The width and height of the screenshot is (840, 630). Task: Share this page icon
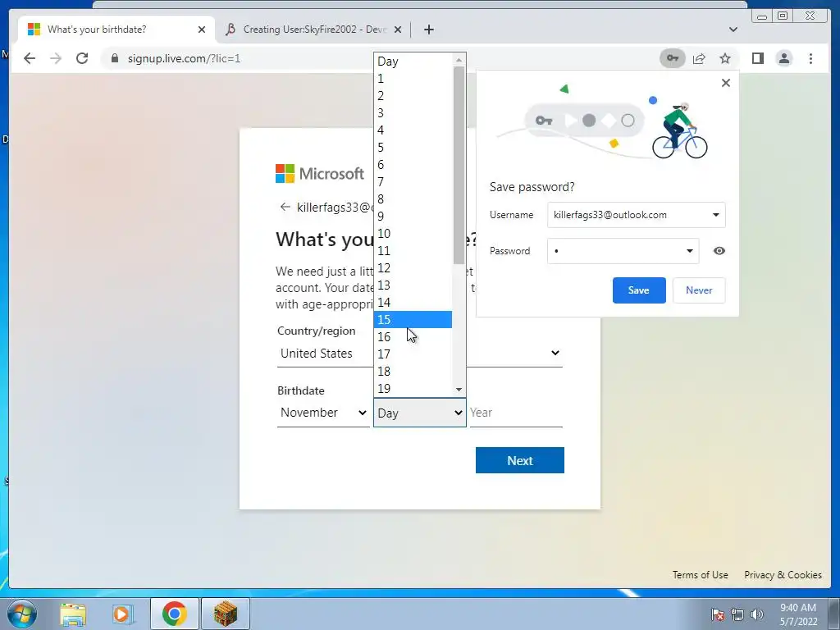point(699,58)
